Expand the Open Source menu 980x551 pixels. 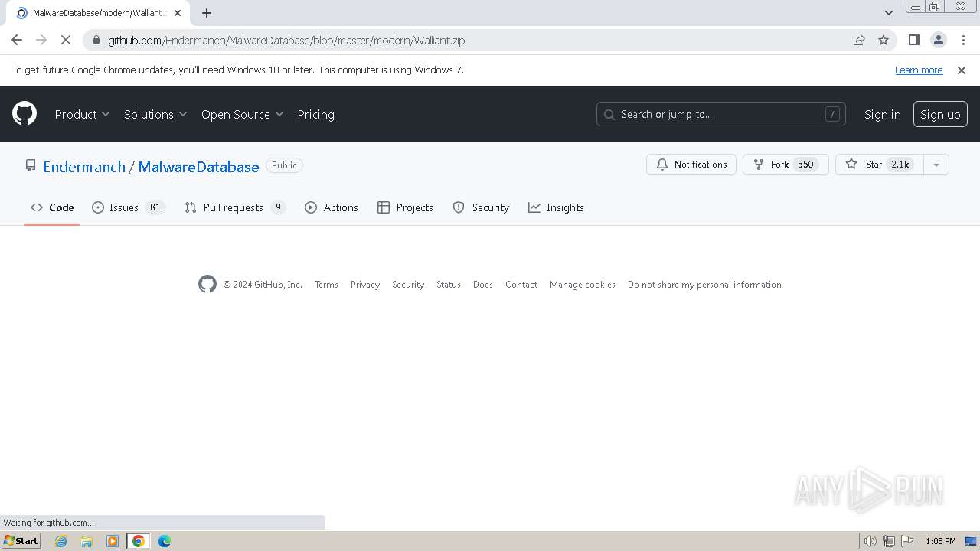point(242,114)
